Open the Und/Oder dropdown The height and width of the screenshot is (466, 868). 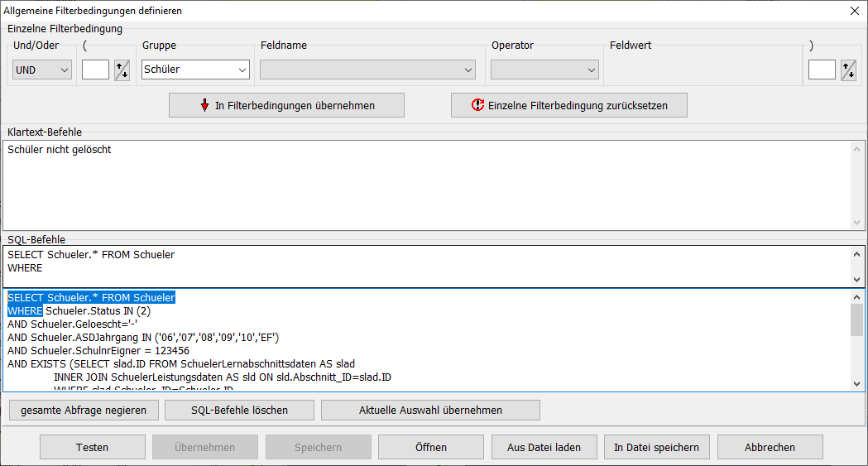42,70
